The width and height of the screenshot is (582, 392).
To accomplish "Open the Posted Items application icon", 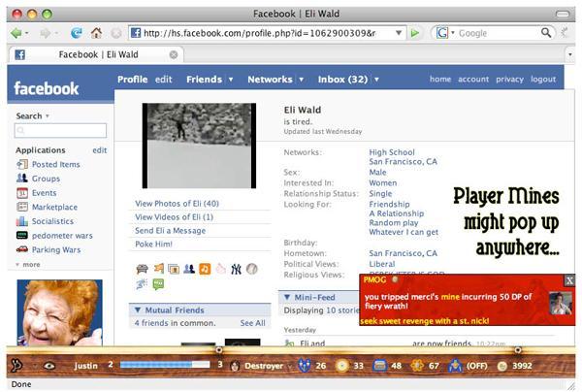I will pyautogui.click(x=22, y=164).
